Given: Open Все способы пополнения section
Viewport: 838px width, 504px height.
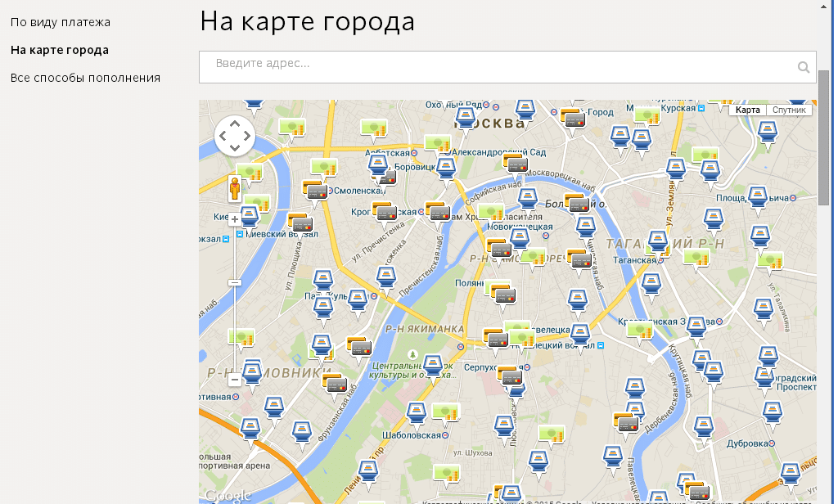Looking at the screenshot, I should [x=85, y=78].
